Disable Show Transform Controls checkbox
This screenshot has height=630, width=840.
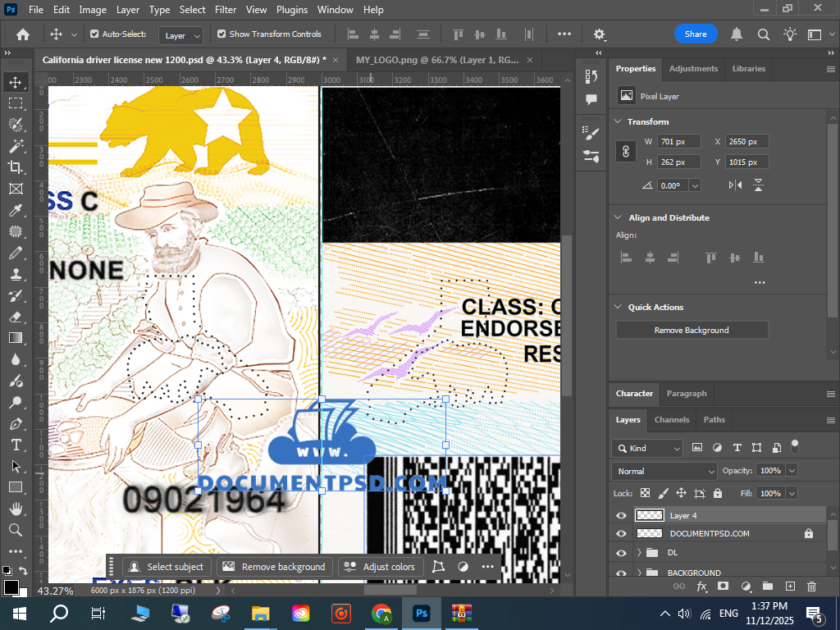click(x=221, y=34)
